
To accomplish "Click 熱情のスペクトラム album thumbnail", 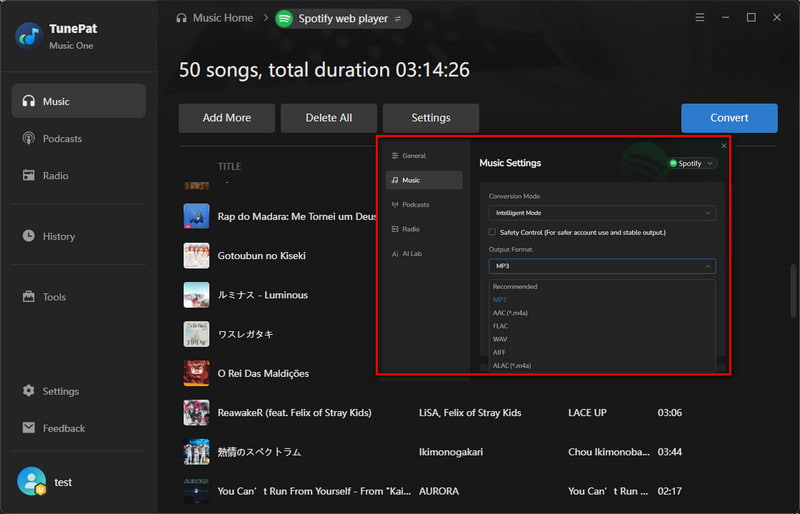I will [196, 452].
